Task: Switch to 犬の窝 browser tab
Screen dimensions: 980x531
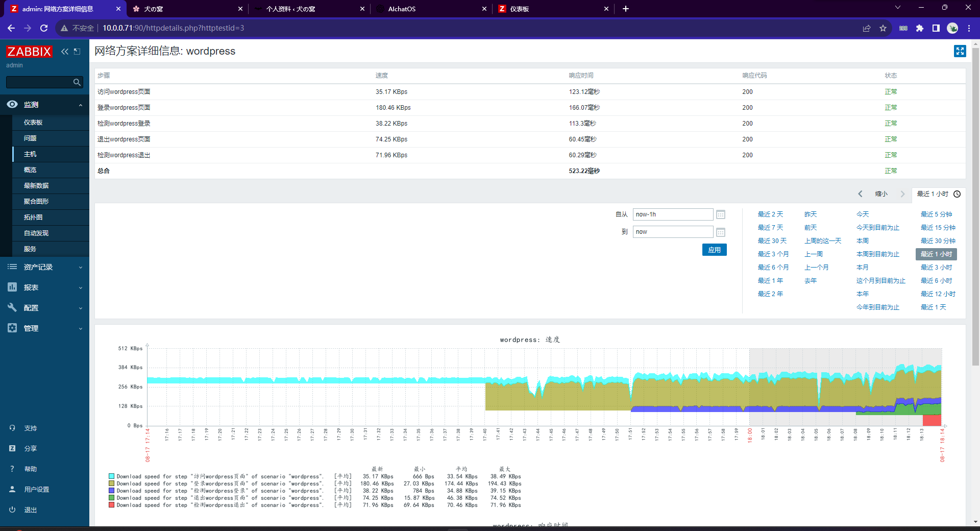Action: pyautogui.click(x=187, y=9)
